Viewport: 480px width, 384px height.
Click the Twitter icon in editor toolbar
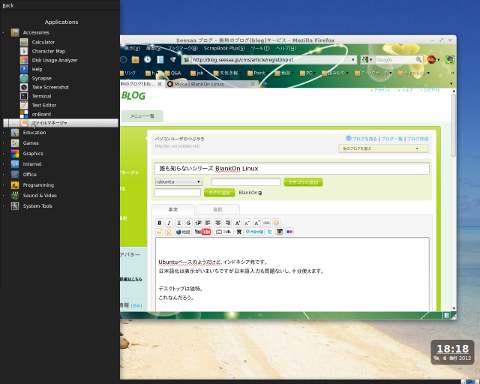pyautogui.click(x=270, y=232)
